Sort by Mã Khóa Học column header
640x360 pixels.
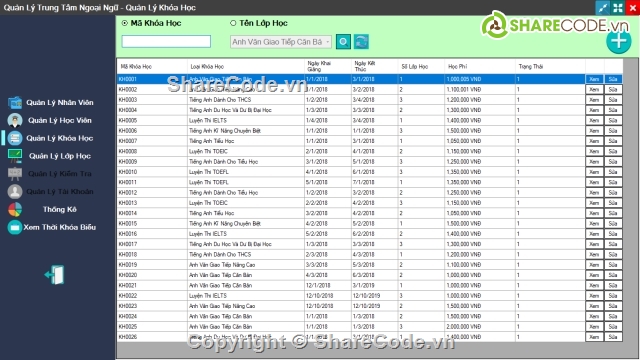(152, 67)
